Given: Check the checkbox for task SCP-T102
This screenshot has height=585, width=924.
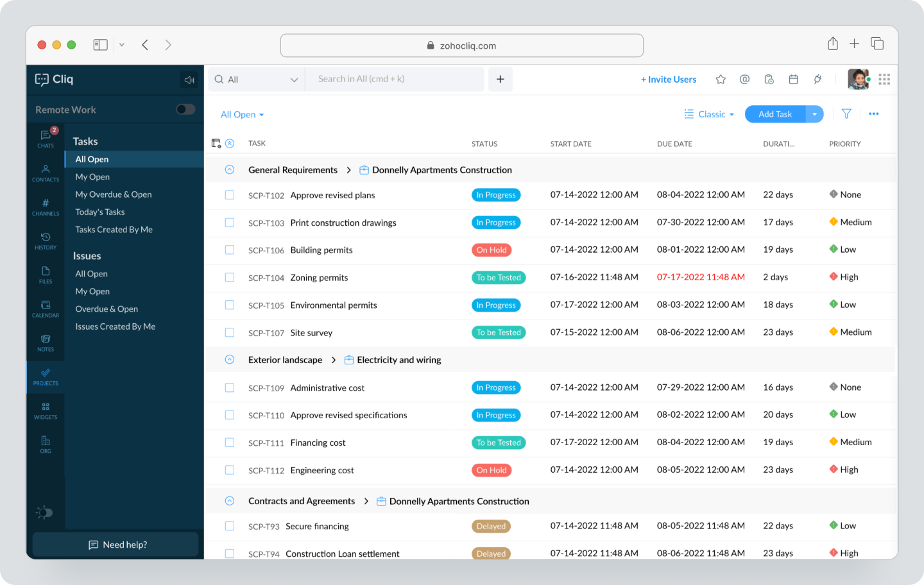Looking at the screenshot, I should tap(229, 194).
